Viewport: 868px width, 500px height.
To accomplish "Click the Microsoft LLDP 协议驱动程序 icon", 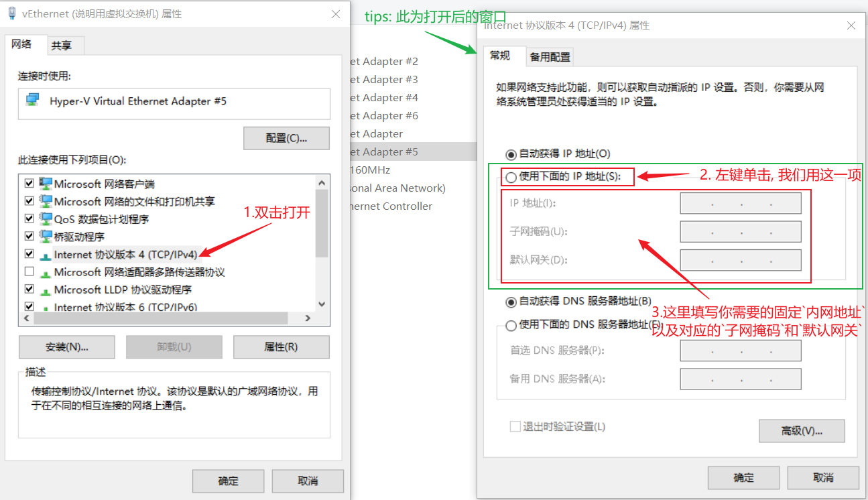I will click(46, 291).
